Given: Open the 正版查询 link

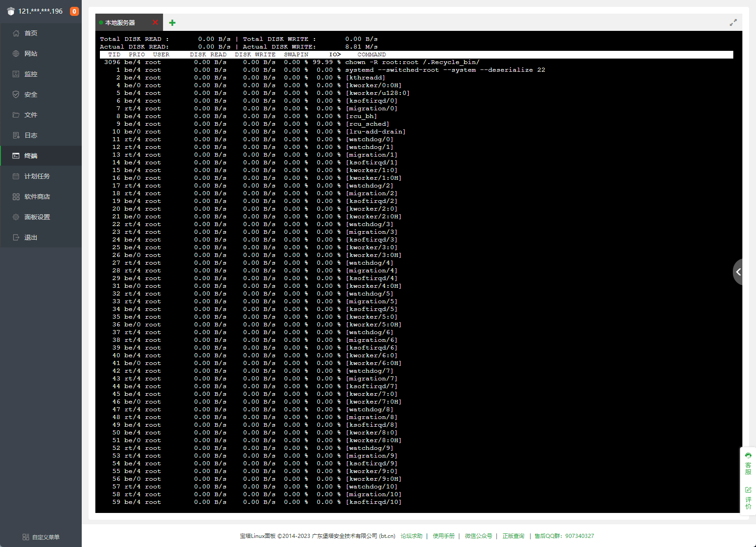Looking at the screenshot, I should 514,536.
